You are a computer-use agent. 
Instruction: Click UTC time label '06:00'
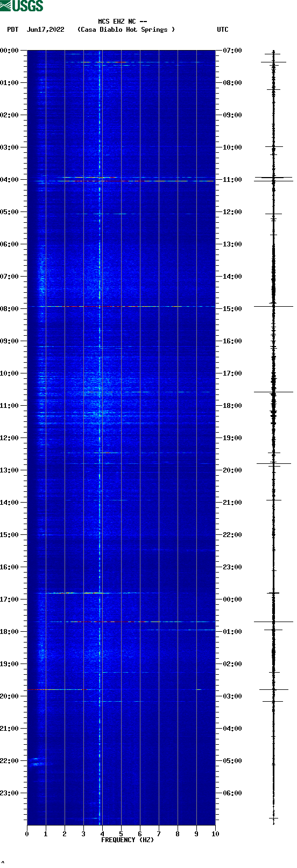point(232,793)
